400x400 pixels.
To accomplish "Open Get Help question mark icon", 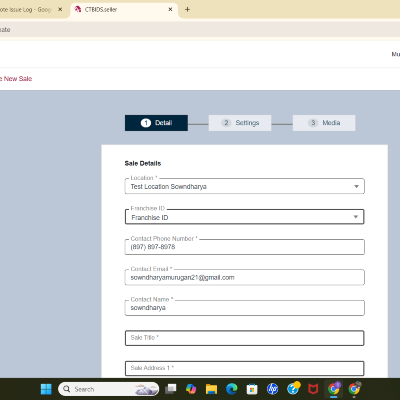I will [x=293, y=388].
